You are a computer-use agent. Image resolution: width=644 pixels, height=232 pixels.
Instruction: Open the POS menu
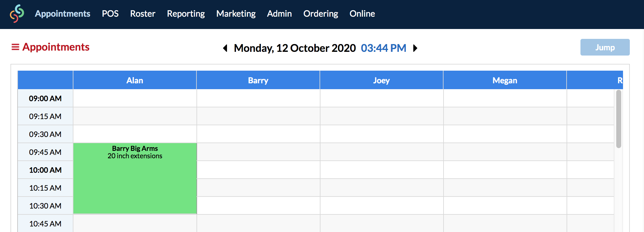[x=110, y=14]
